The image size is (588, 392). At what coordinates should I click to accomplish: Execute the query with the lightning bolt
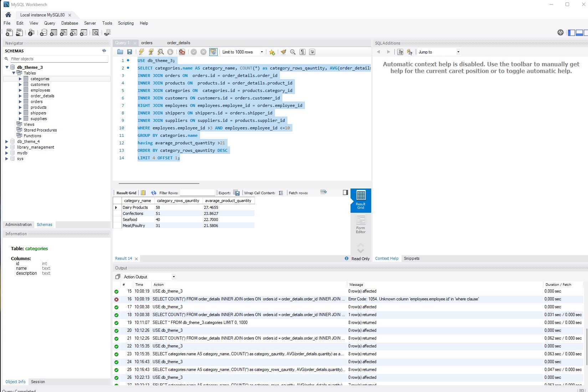(142, 52)
